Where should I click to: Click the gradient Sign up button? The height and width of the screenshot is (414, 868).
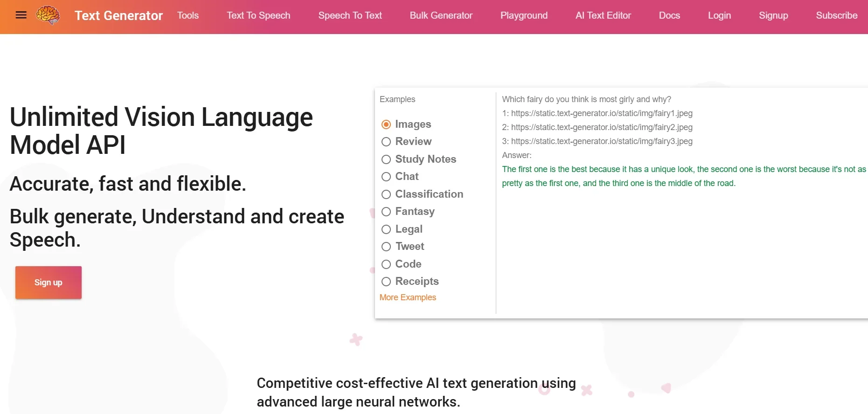tap(49, 283)
